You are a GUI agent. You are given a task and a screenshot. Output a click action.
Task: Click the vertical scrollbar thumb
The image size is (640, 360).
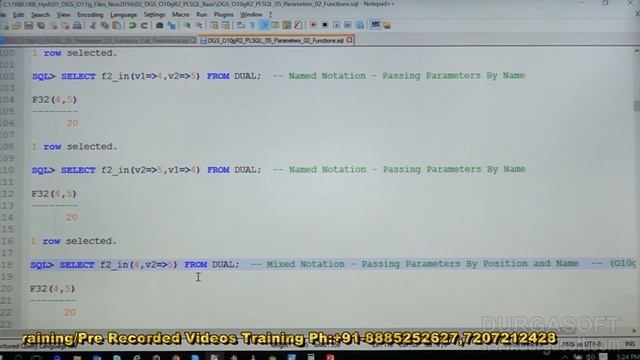pyautogui.click(x=636, y=105)
